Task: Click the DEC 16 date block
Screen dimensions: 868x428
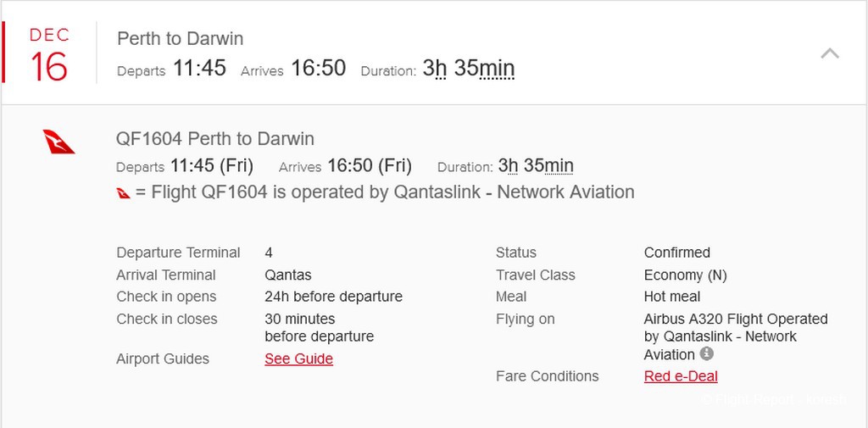Action: tap(49, 53)
